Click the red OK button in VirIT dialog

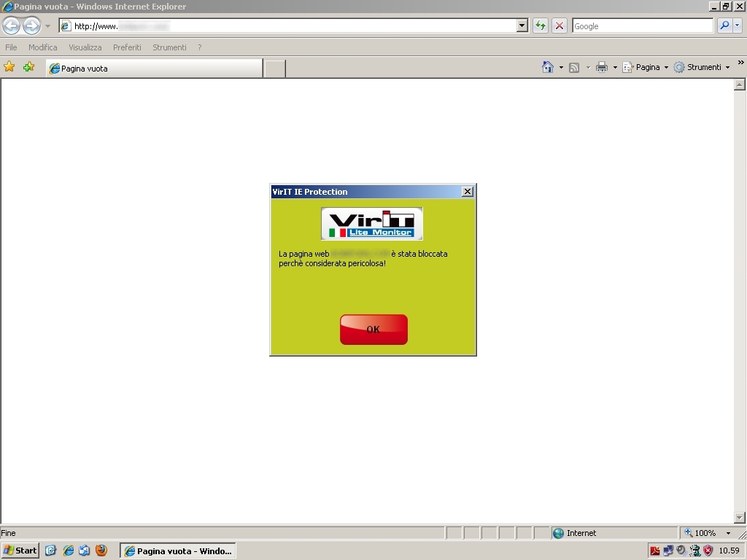pyautogui.click(x=373, y=329)
